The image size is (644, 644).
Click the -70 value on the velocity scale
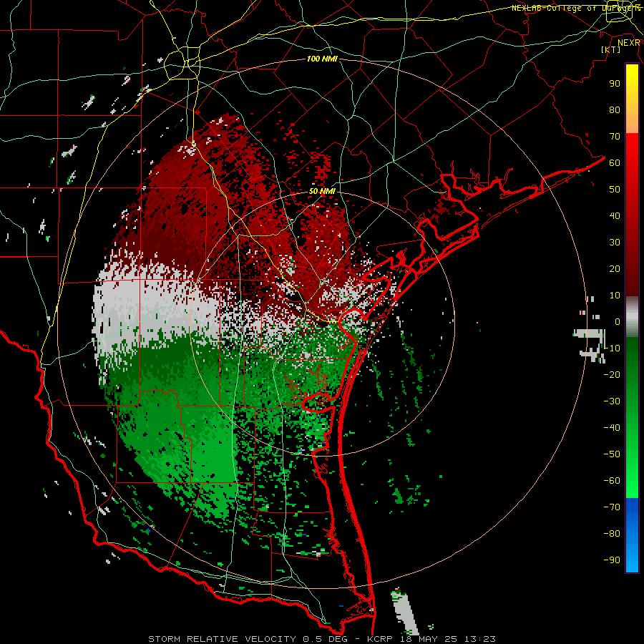click(x=612, y=507)
